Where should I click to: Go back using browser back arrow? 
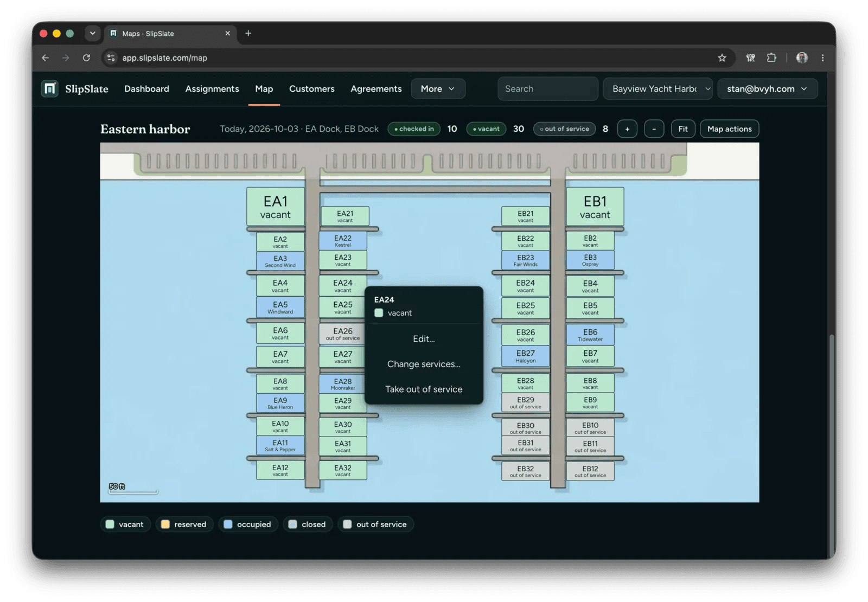click(x=46, y=57)
